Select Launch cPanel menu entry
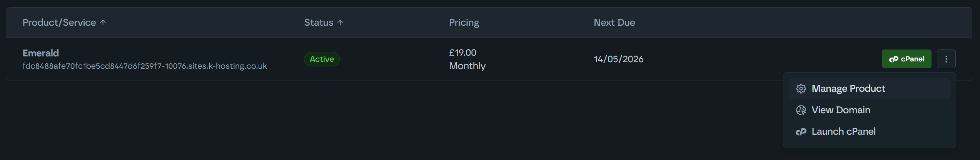Screen dimensions: 980x160 coord(843,132)
